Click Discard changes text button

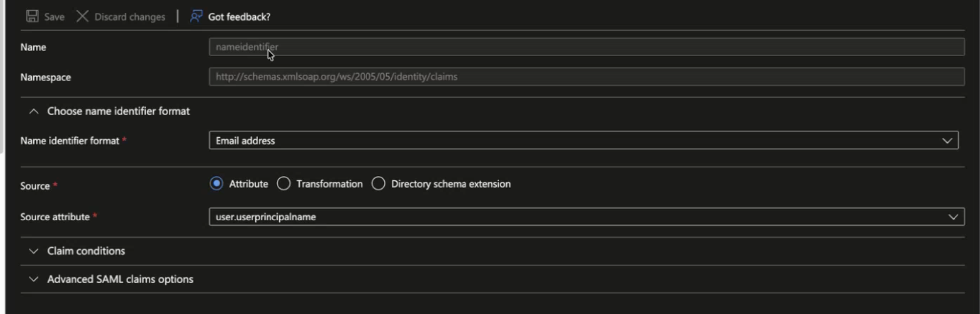pos(130,17)
